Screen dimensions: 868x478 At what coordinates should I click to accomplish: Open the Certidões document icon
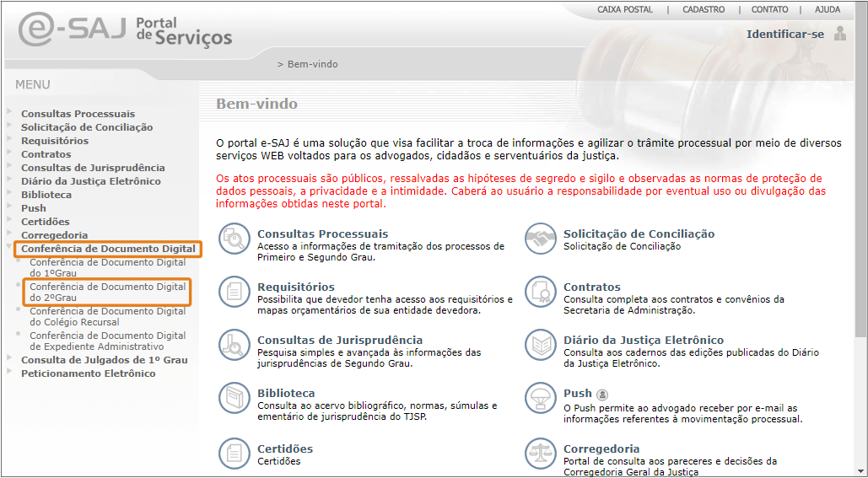pos(235,453)
